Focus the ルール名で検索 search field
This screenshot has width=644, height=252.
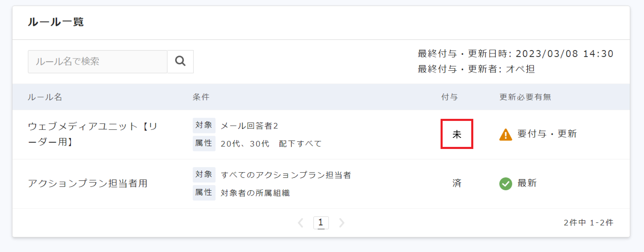pyautogui.click(x=97, y=61)
